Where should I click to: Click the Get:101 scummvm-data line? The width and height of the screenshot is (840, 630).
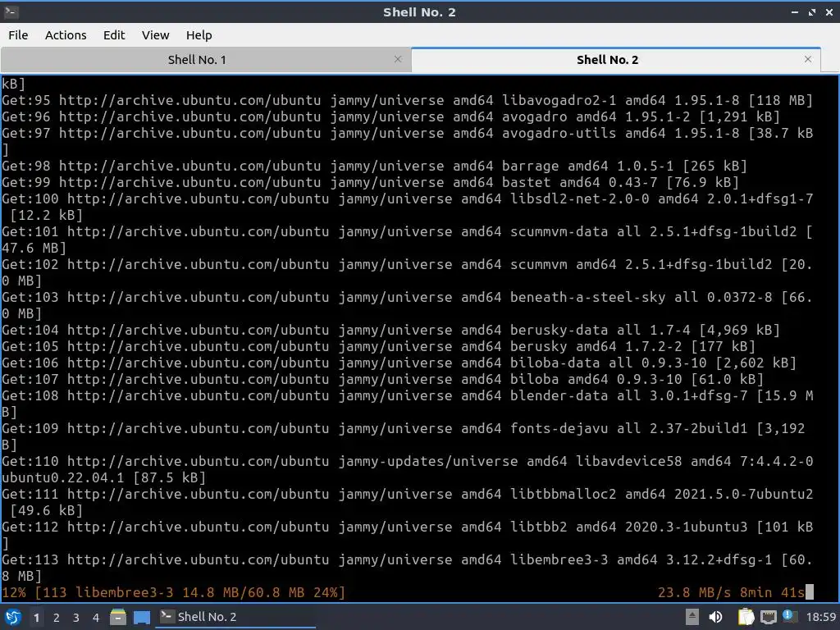point(407,240)
